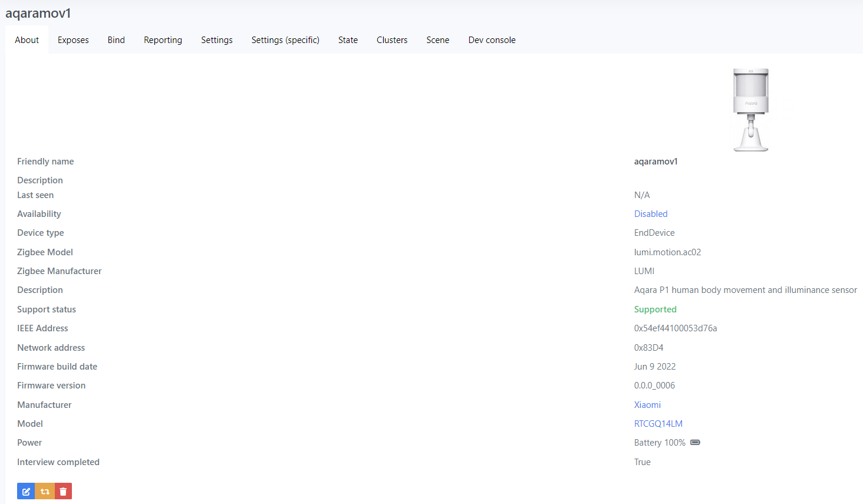Click the Aqara motion sensor device image
The height and width of the screenshot is (504, 863).
pos(750,110)
